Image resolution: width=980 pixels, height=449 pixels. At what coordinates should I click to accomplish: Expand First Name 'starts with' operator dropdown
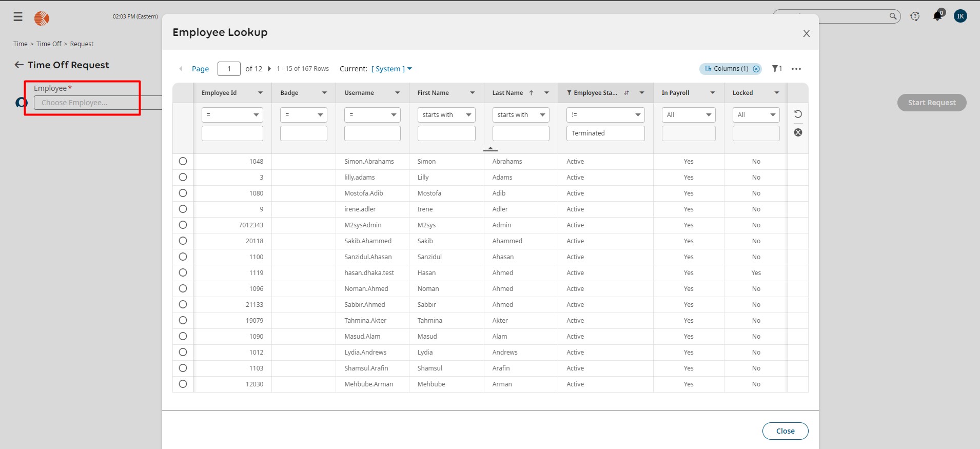(x=446, y=115)
